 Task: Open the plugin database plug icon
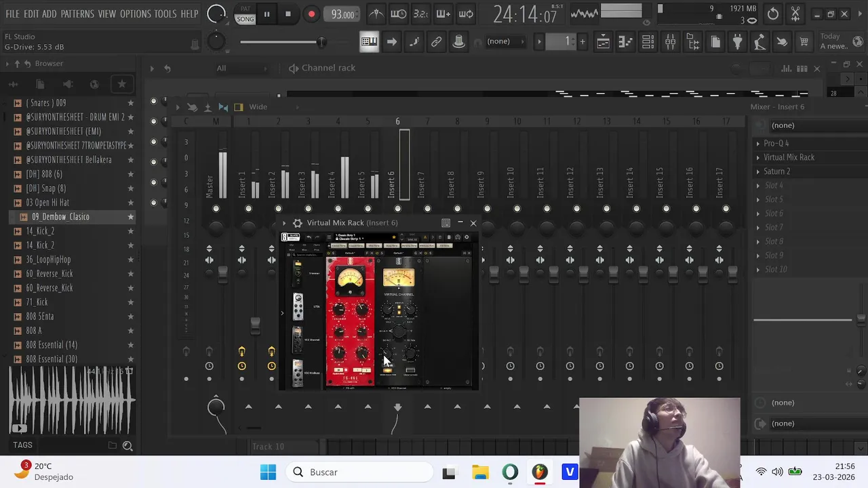[737, 42]
